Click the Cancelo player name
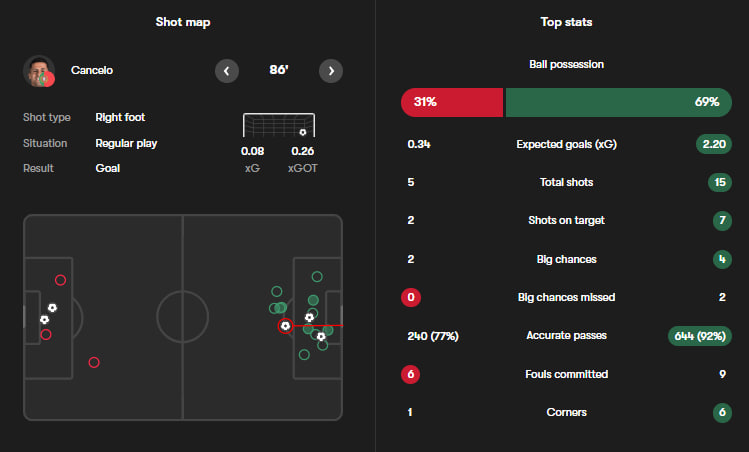The width and height of the screenshot is (749, 452). (92, 71)
